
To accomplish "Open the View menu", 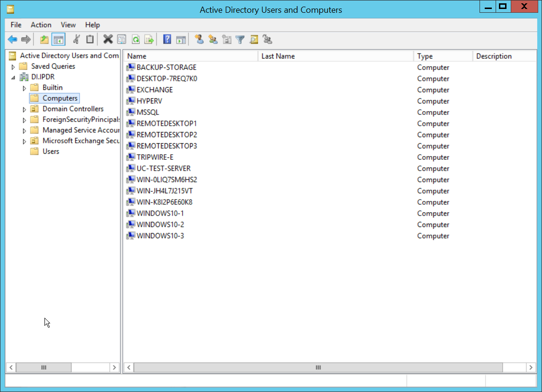I will pyautogui.click(x=68, y=25).
